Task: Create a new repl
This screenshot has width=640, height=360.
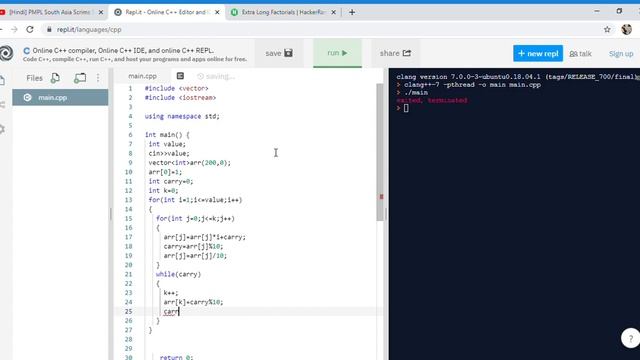Action: click(x=538, y=53)
